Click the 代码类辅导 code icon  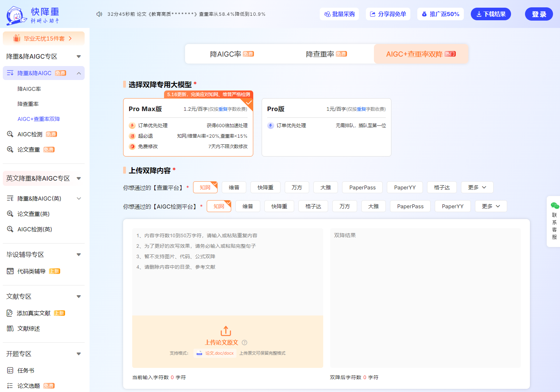[10, 271]
